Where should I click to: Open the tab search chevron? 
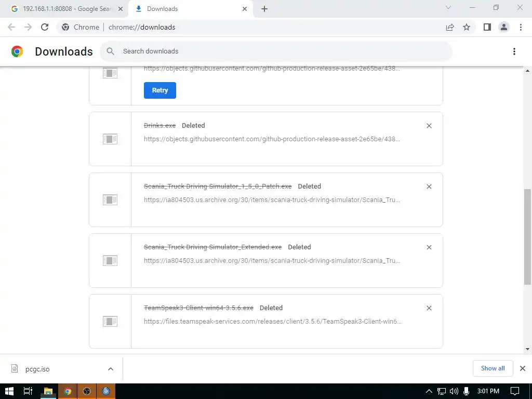pyautogui.click(x=448, y=7)
